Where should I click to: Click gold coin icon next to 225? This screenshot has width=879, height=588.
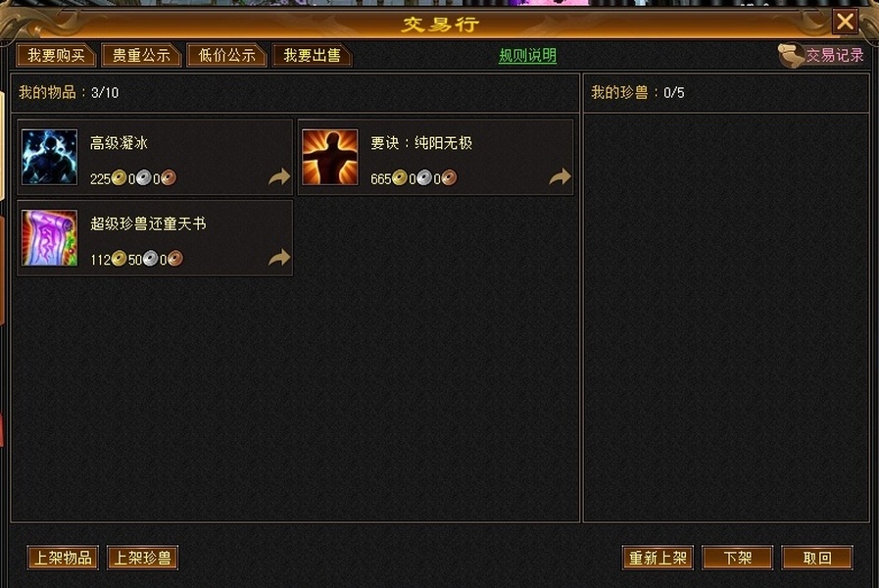coord(119,177)
